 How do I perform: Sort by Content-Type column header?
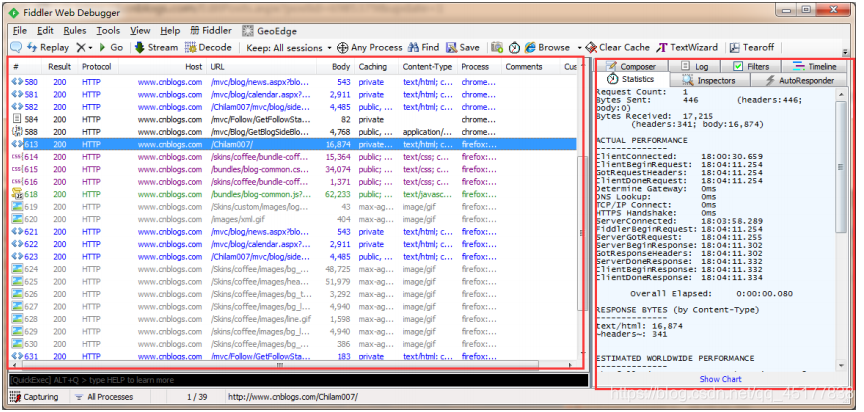pos(428,67)
